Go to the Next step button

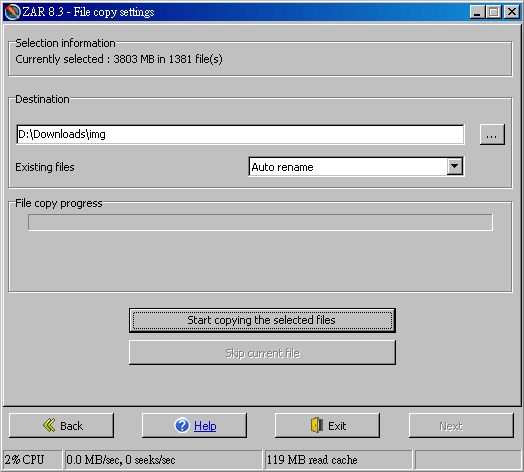[x=461, y=426]
